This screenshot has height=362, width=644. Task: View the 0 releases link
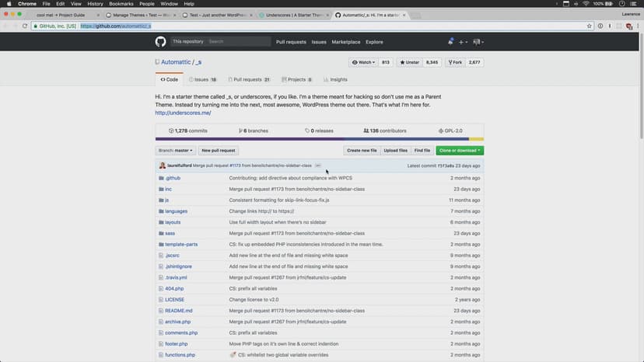tap(319, 131)
